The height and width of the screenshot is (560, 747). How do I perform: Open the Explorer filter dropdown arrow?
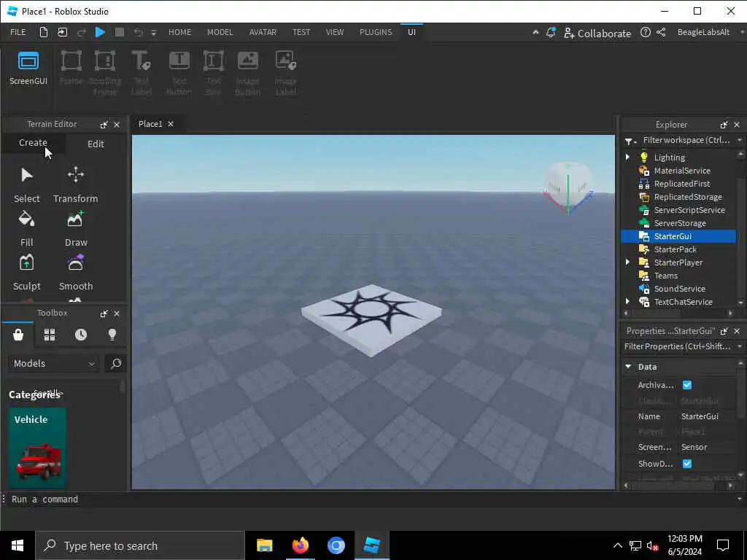(740, 140)
